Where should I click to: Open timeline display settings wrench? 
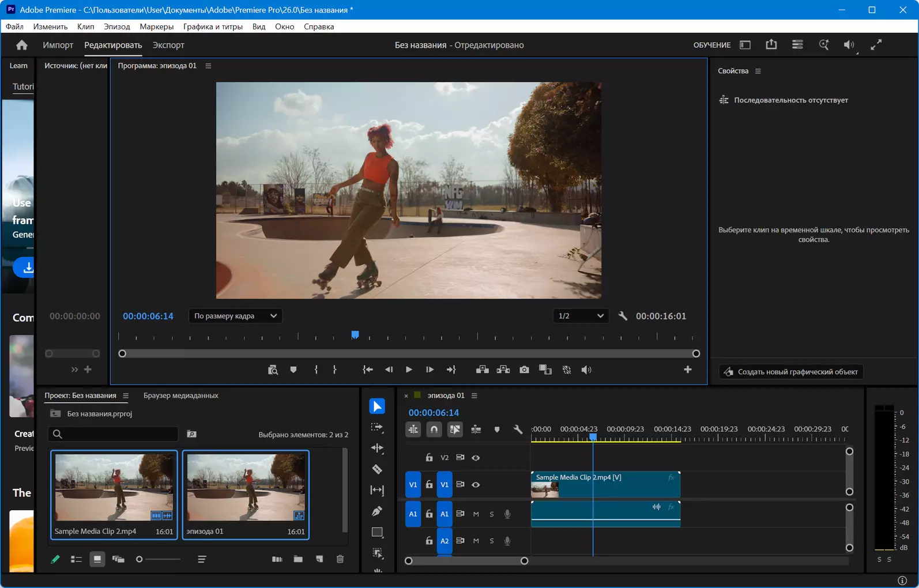pos(518,429)
